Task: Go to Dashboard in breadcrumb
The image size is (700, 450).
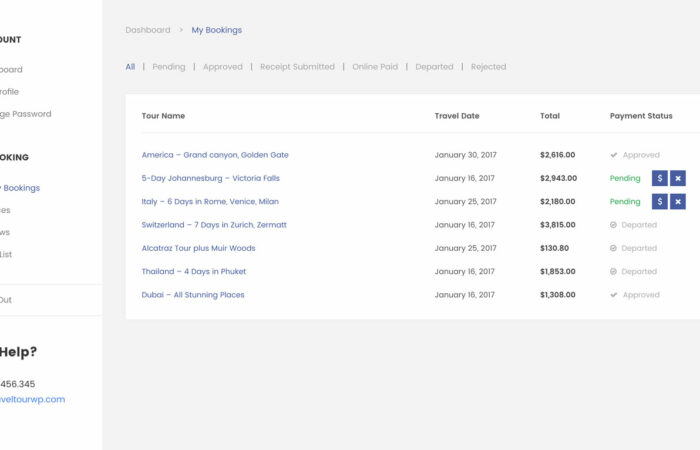Action: tap(147, 30)
